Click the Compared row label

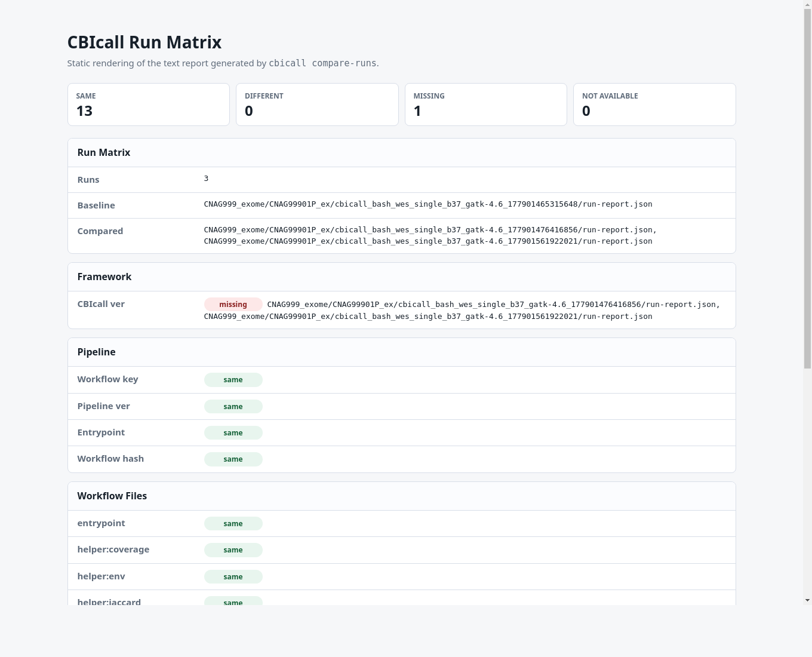(100, 231)
